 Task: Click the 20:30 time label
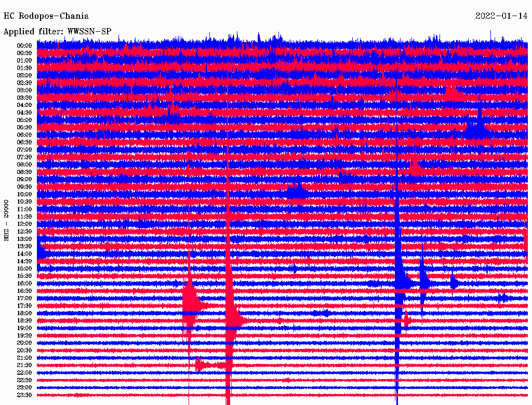pos(24,350)
